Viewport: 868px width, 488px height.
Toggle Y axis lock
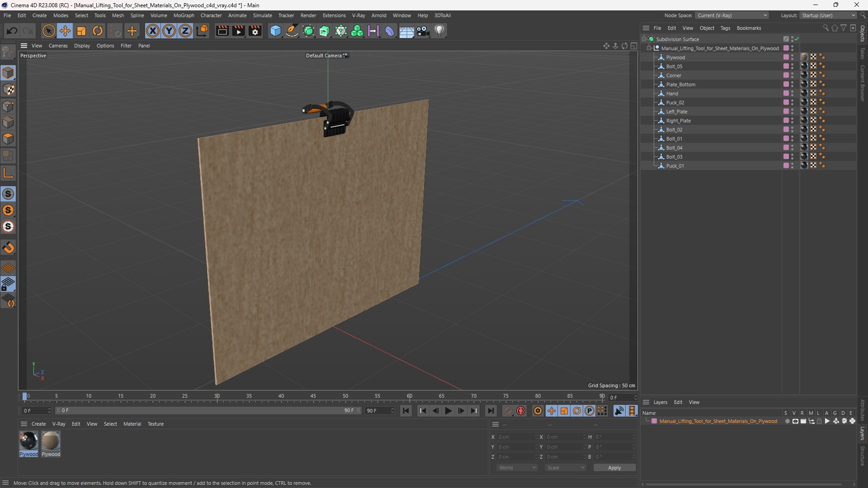coord(169,31)
